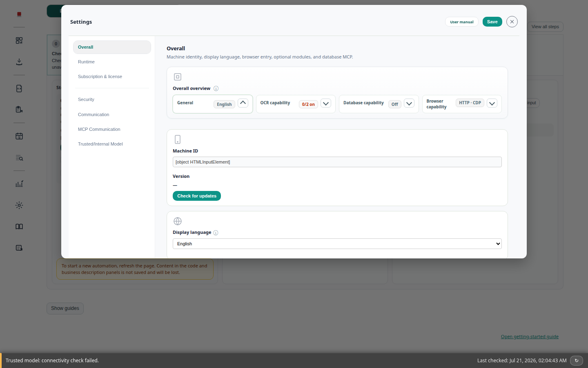Expand the Browser capability card
This screenshot has height=368, width=588.
[x=492, y=103]
